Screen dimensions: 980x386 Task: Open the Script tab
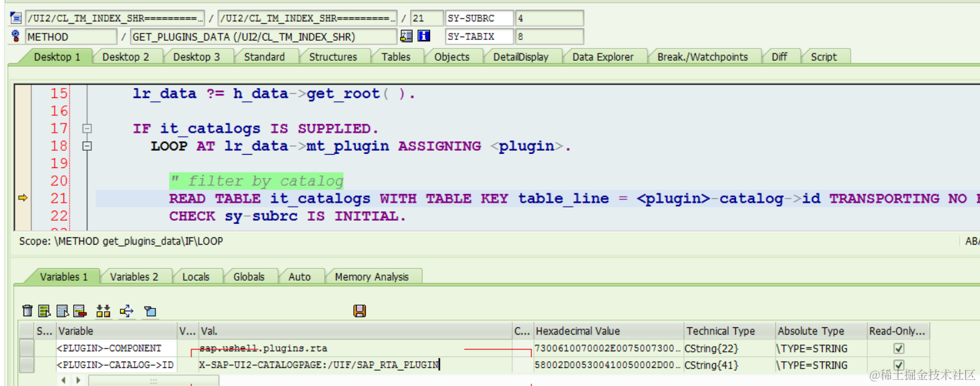[823, 57]
